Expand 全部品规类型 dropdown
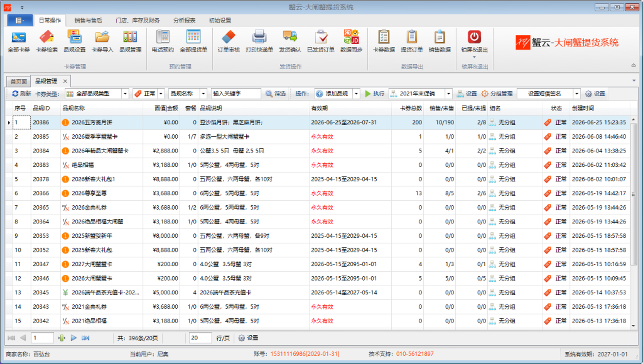The height and width of the screenshot is (364, 643). 125,94
